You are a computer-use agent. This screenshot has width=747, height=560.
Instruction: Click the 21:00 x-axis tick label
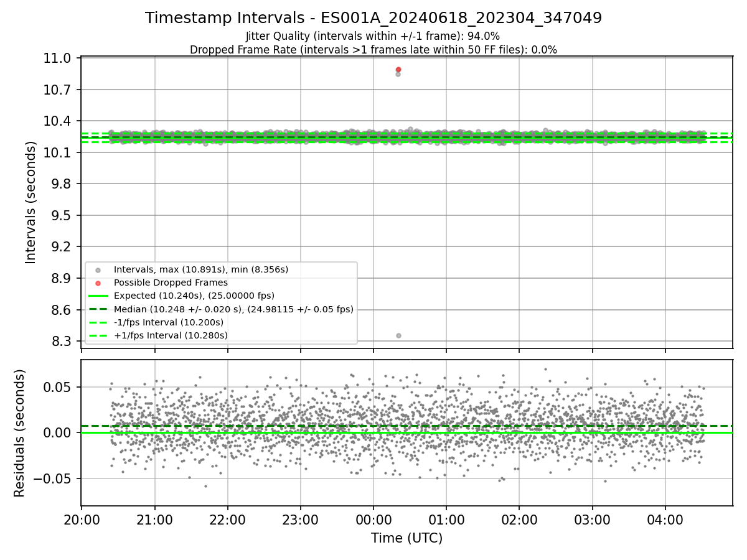click(154, 520)
